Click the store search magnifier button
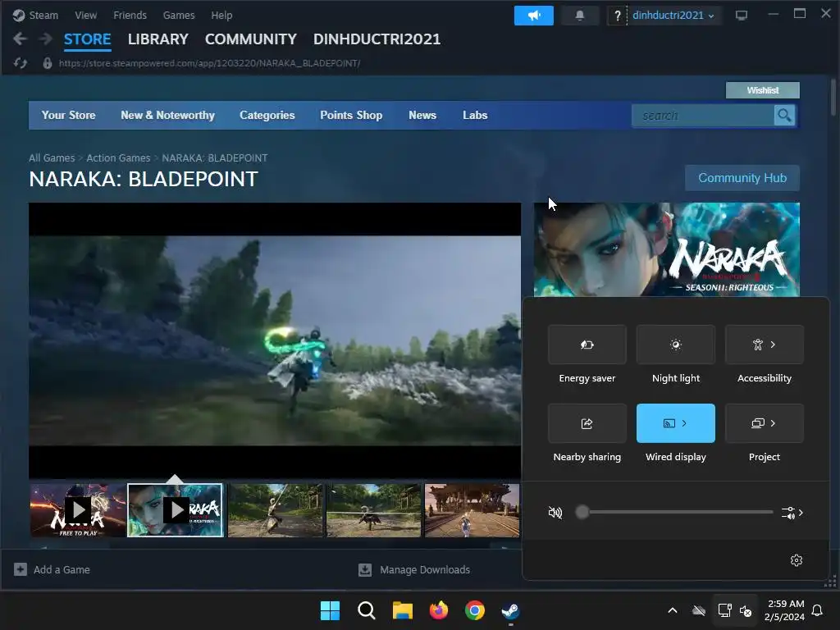Screen dimensions: 840x630 point(784,115)
